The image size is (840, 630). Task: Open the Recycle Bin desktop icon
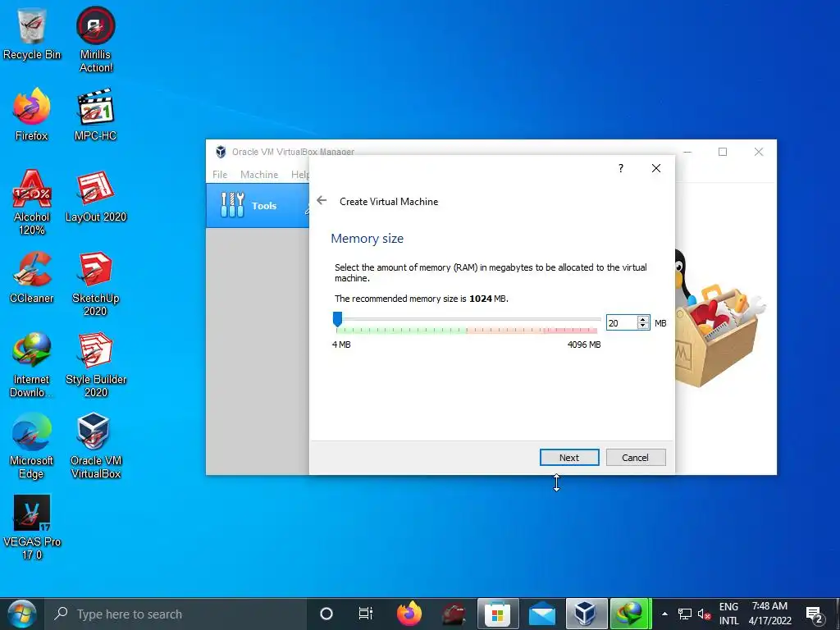coord(32,34)
